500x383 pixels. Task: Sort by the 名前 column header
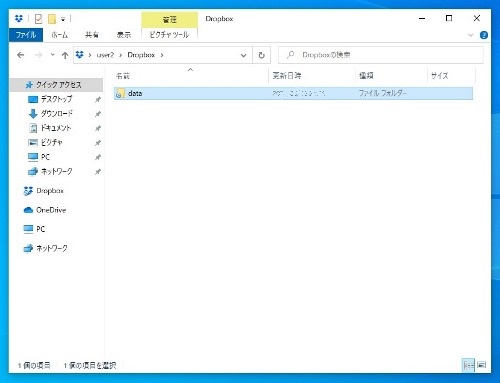tap(191, 76)
